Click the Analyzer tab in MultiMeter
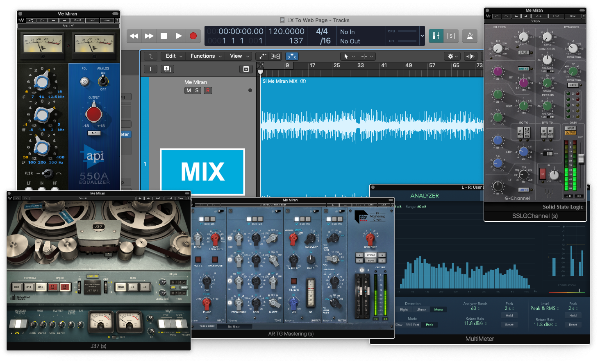This screenshot has width=600, height=364. coord(425,196)
